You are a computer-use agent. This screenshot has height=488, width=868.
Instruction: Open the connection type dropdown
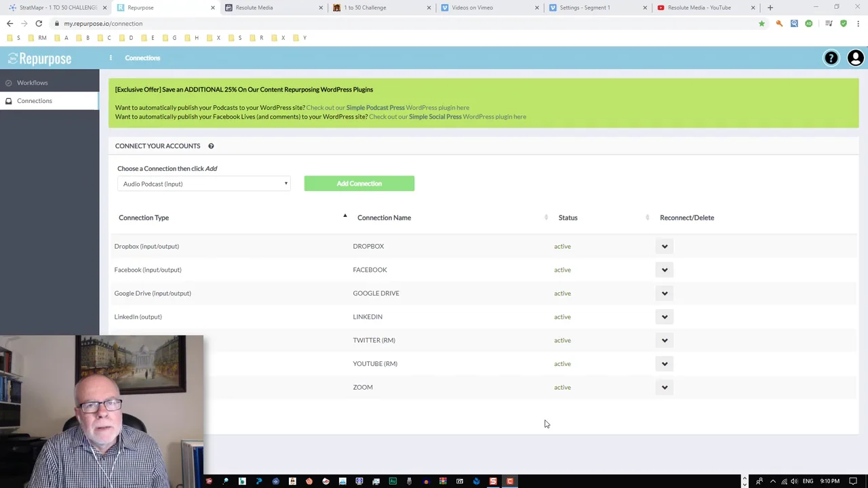(204, 184)
